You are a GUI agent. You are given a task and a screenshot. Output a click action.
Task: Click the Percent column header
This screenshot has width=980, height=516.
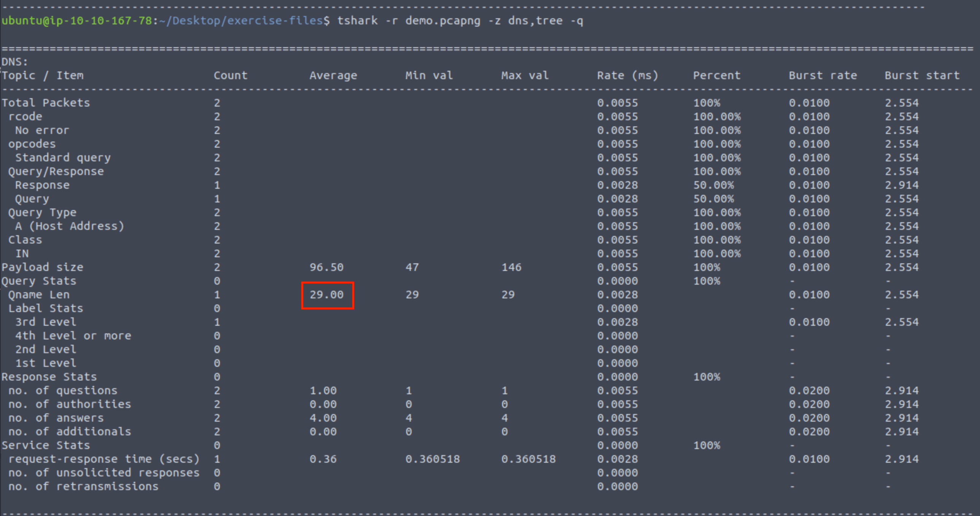click(716, 75)
